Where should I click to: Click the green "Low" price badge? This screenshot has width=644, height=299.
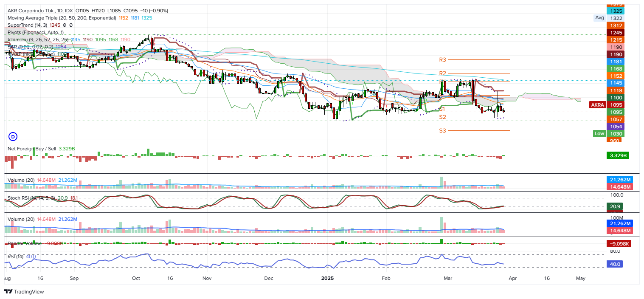tap(599, 133)
